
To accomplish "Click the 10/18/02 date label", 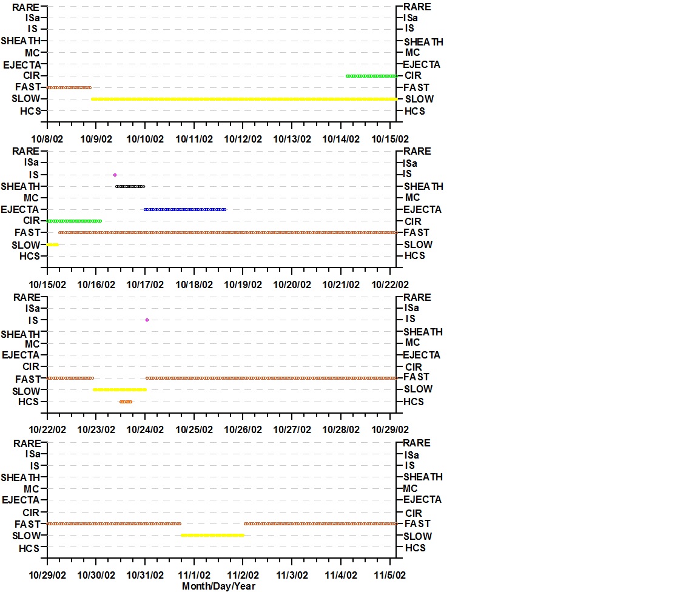I will pos(194,284).
